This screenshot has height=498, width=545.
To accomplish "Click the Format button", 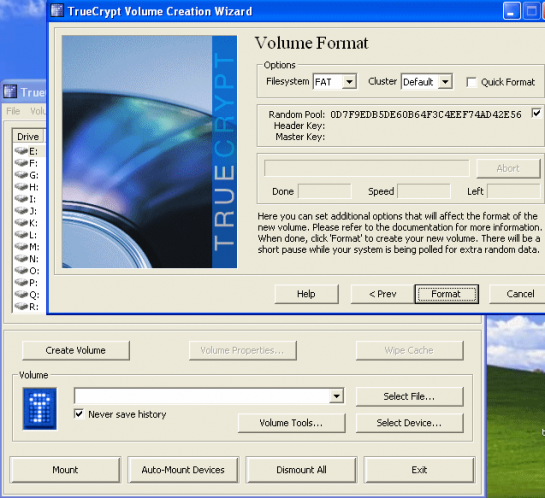I will [446, 294].
